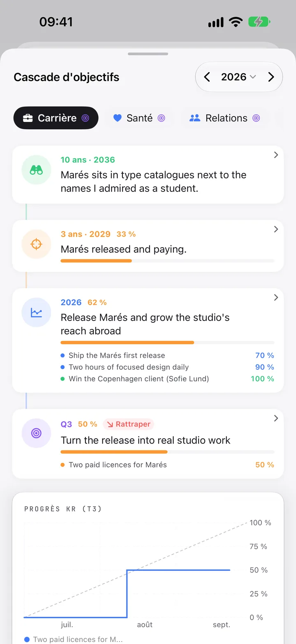Viewport: 296px width, 644px height.
Task: Expand the Q3 goal card chevron
Action: (276, 418)
